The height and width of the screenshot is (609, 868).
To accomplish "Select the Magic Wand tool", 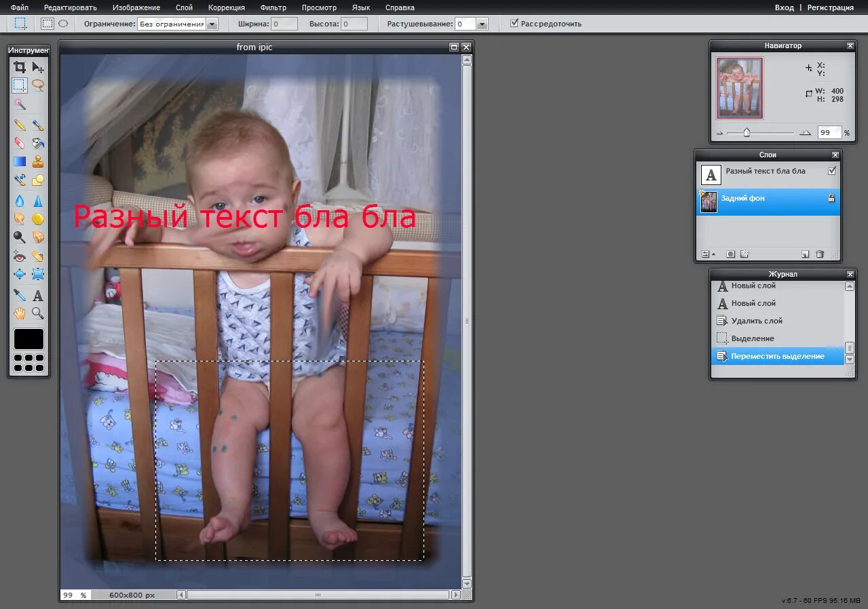I will coord(20,104).
